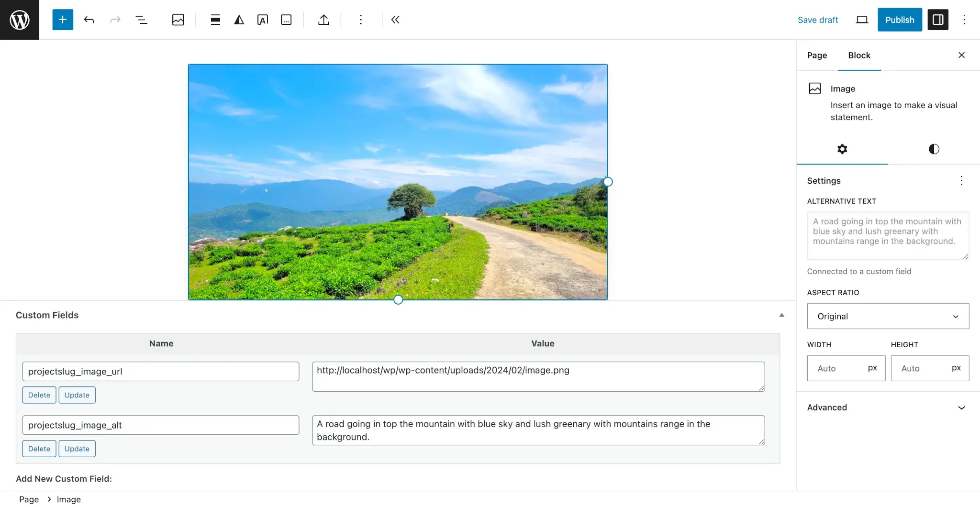
Task: Click the Image block type icon in toolbar
Action: 178,20
